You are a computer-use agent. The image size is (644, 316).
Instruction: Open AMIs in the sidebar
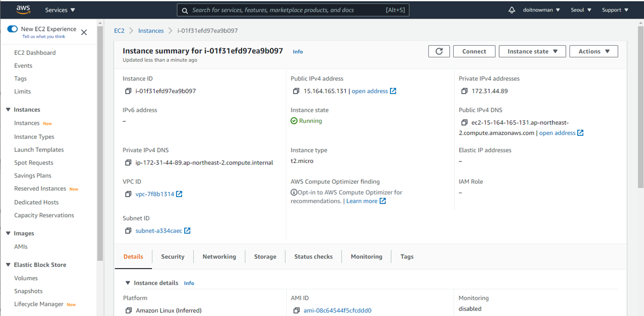click(x=21, y=247)
